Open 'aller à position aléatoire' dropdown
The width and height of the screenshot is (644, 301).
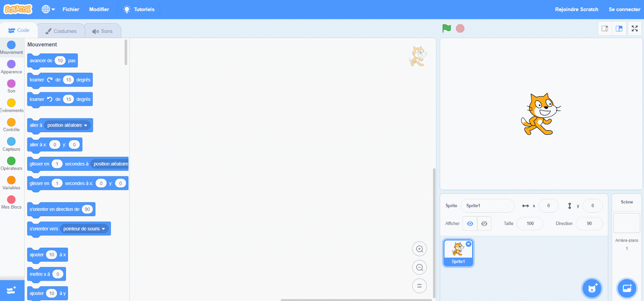click(68, 125)
